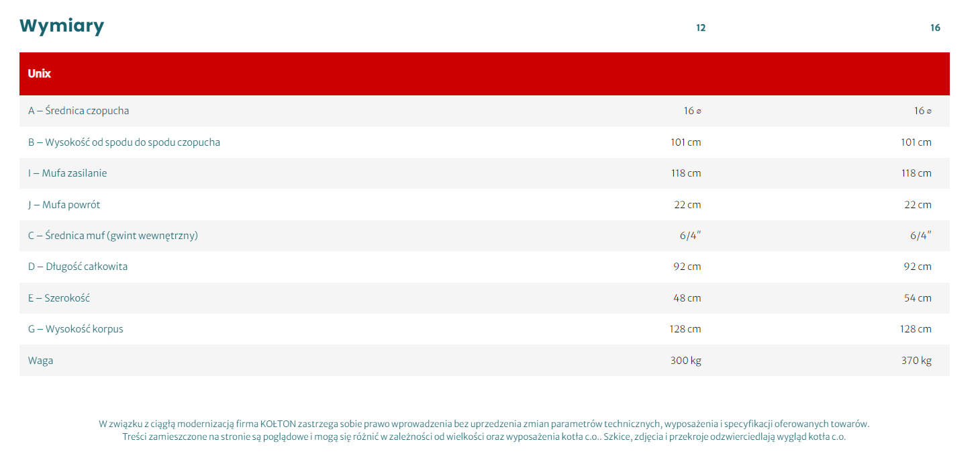Viewport: 980px width, 460px height.
Task: Click 'C – Średnica muf (gwint wewnętrzny)' label
Action: tap(113, 236)
